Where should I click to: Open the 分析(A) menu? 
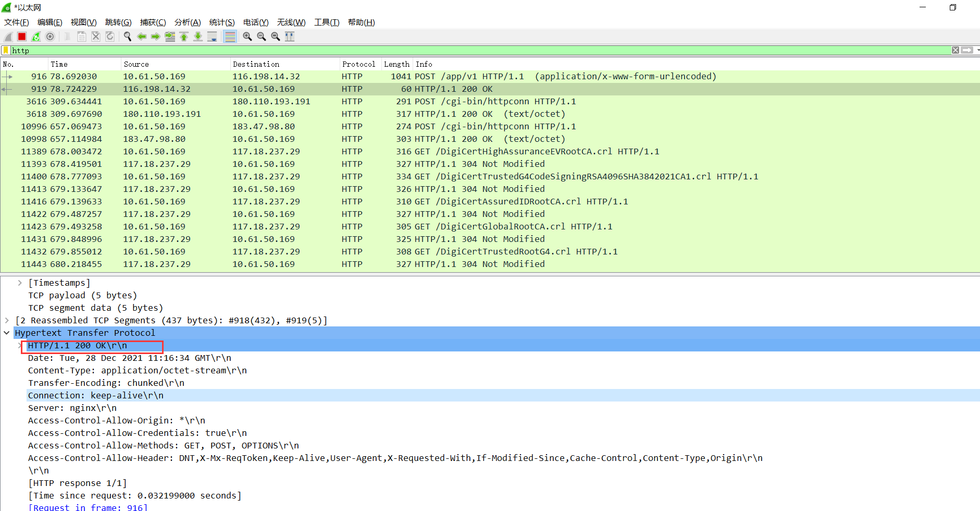click(188, 22)
